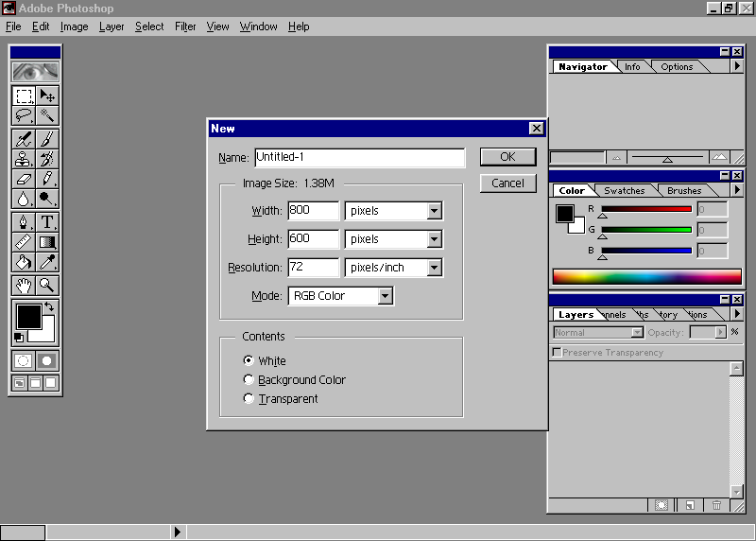Open the File menu
Viewport: 756px width, 541px height.
pyautogui.click(x=13, y=26)
